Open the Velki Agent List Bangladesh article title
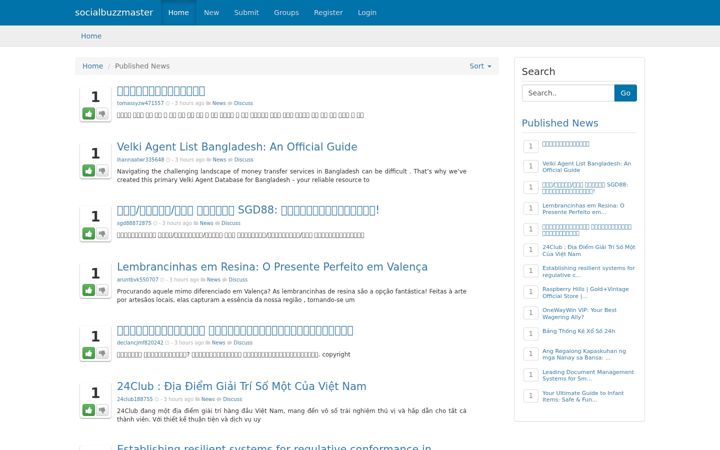 (x=237, y=146)
